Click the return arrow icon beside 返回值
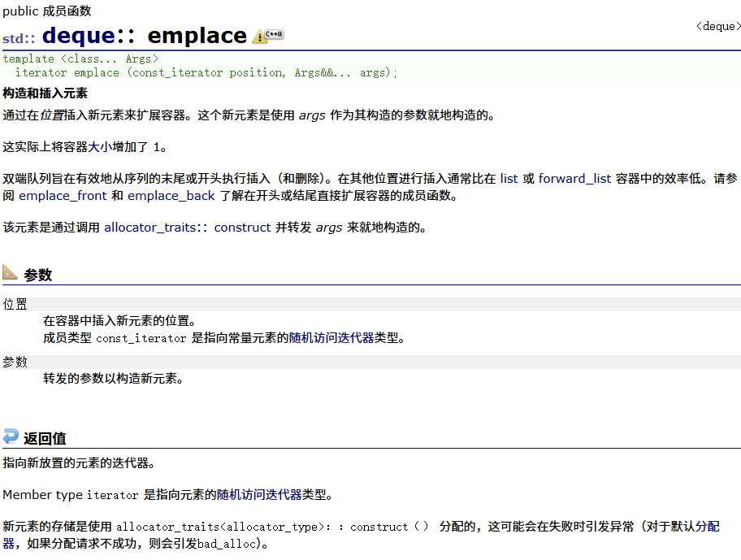The height and width of the screenshot is (560, 741). tap(11, 436)
